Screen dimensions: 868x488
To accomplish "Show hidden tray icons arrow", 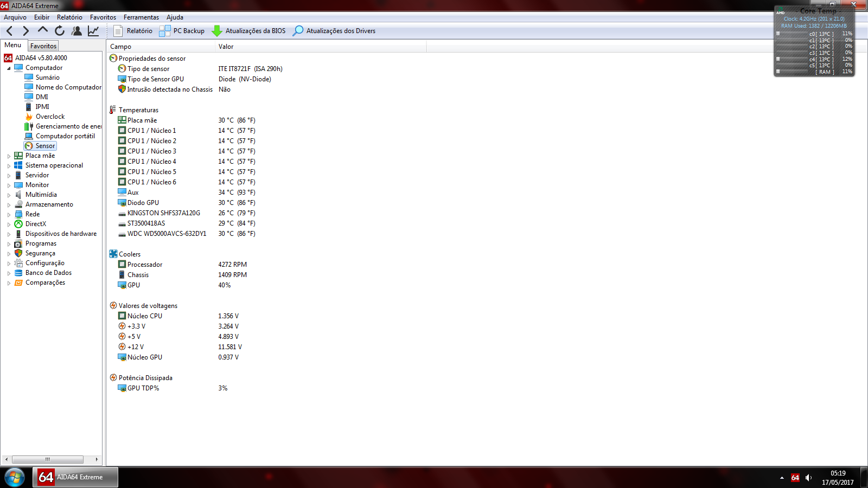I will pos(782,478).
